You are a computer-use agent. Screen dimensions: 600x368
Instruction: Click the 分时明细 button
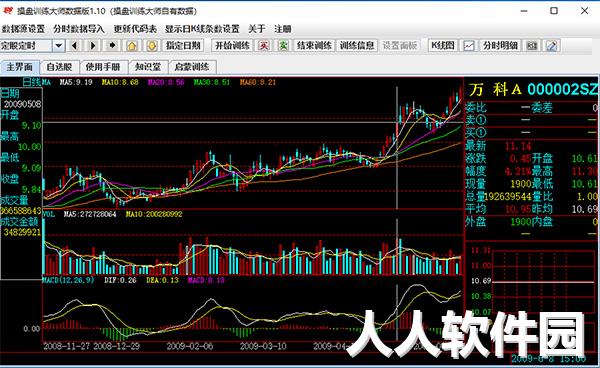(500, 46)
